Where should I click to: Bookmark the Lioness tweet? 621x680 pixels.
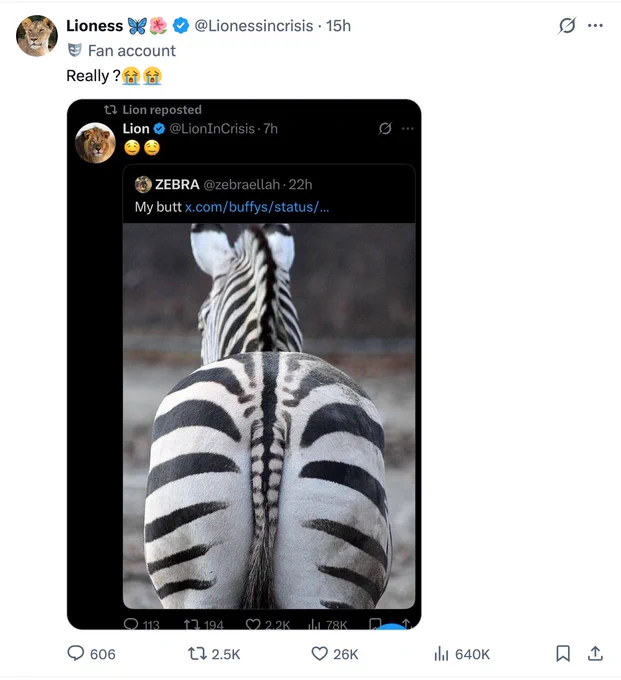coord(563,653)
